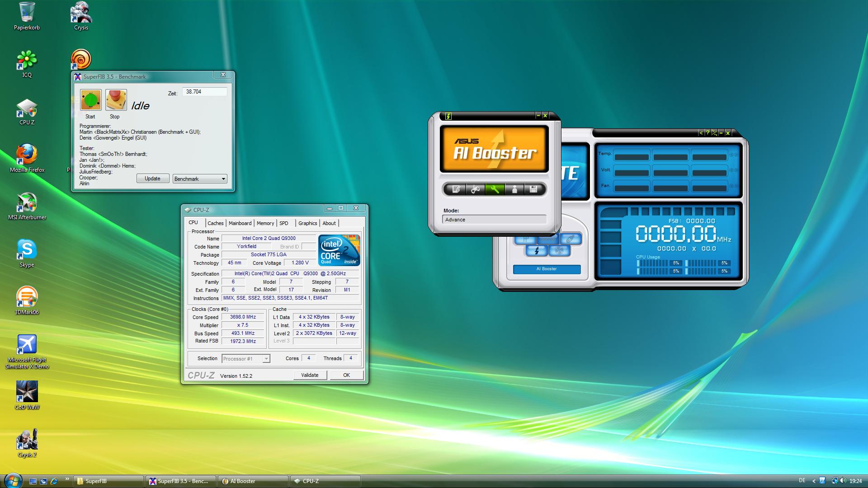The height and width of the screenshot is (488, 868).
Task: Click the Zeit time field in SuperFIB
Action: pyautogui.click(x=204, y=92)
